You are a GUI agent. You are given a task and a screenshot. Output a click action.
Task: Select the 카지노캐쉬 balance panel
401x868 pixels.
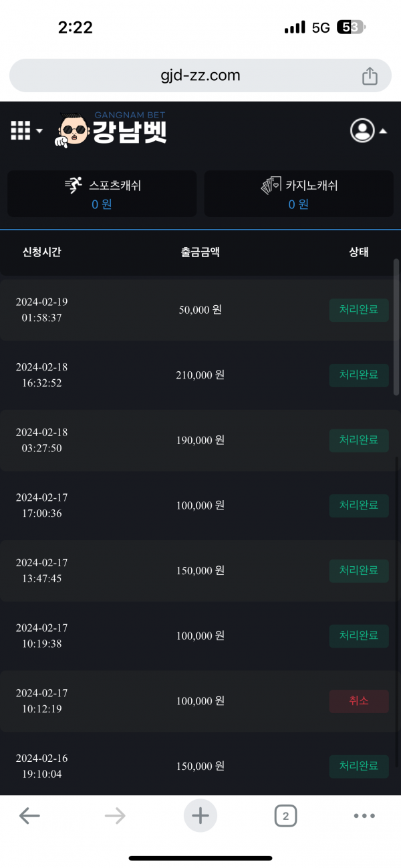[x=298, y=194]
